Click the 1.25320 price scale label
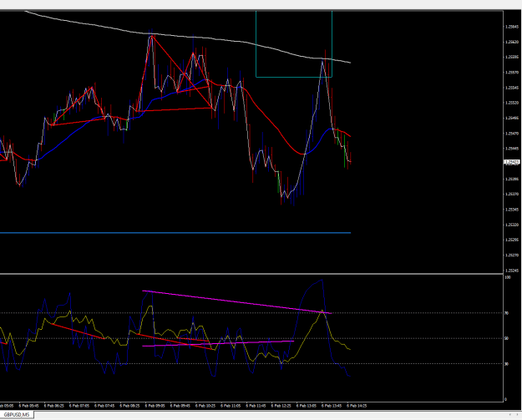 [512, 225]
